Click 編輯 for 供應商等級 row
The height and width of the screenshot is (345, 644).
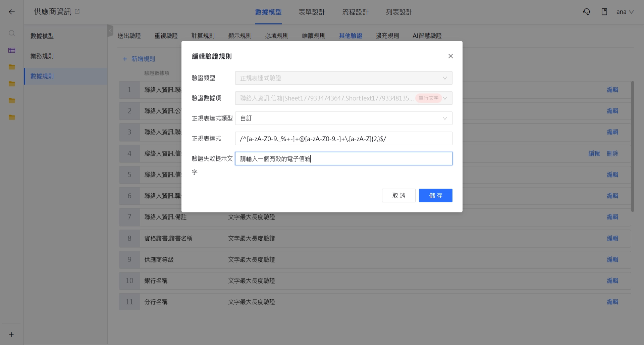coord(612,259)
